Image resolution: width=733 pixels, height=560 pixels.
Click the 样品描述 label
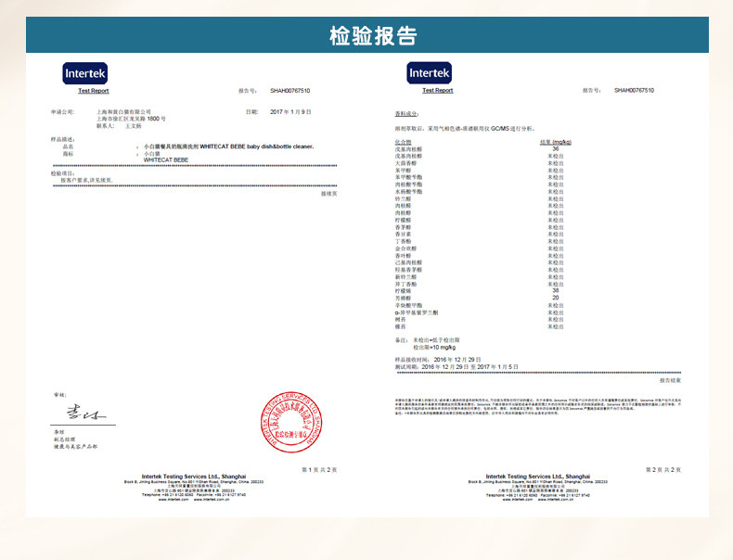point(63,139)
